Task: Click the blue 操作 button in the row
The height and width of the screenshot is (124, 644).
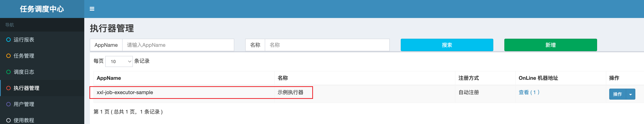Action: (617, 94)
